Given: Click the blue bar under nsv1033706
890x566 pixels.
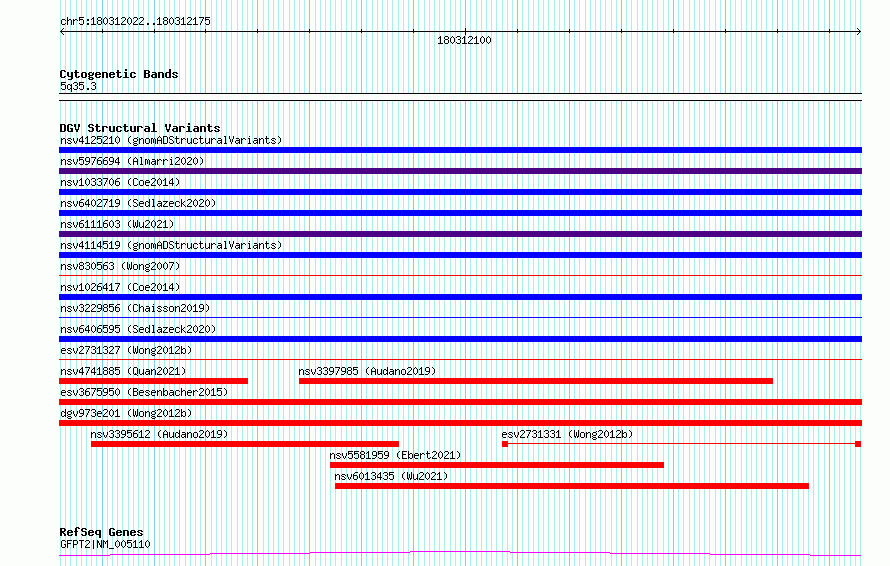Looking at the screenshot, I should pos(460,192).
